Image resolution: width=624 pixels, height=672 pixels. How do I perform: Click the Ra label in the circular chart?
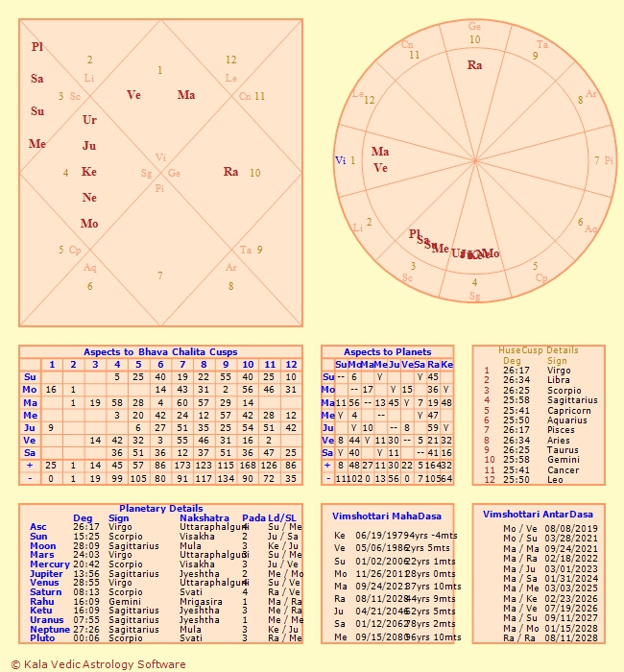point(474,65)
